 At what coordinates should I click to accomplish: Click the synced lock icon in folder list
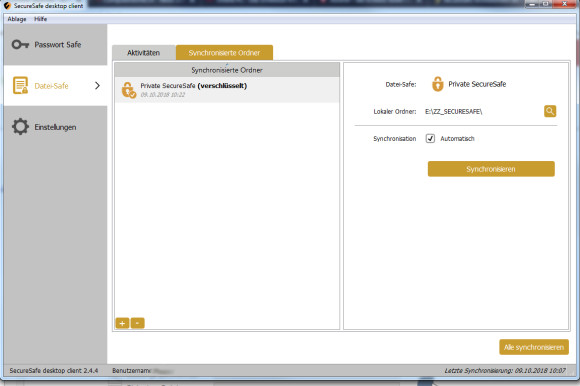(x=129, y=90)
